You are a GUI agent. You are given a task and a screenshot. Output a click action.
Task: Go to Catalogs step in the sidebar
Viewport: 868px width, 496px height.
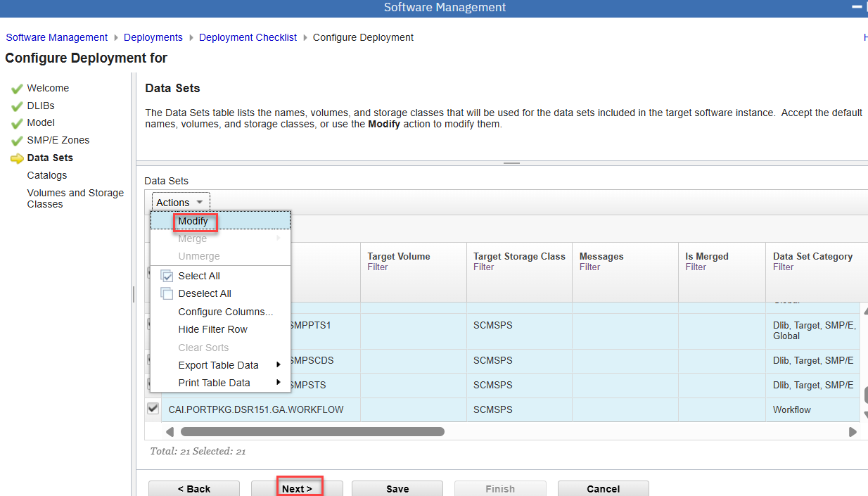coord(47,175)
